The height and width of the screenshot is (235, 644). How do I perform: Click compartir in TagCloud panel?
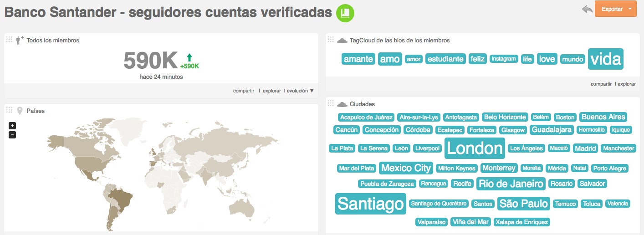coord(601,84)
